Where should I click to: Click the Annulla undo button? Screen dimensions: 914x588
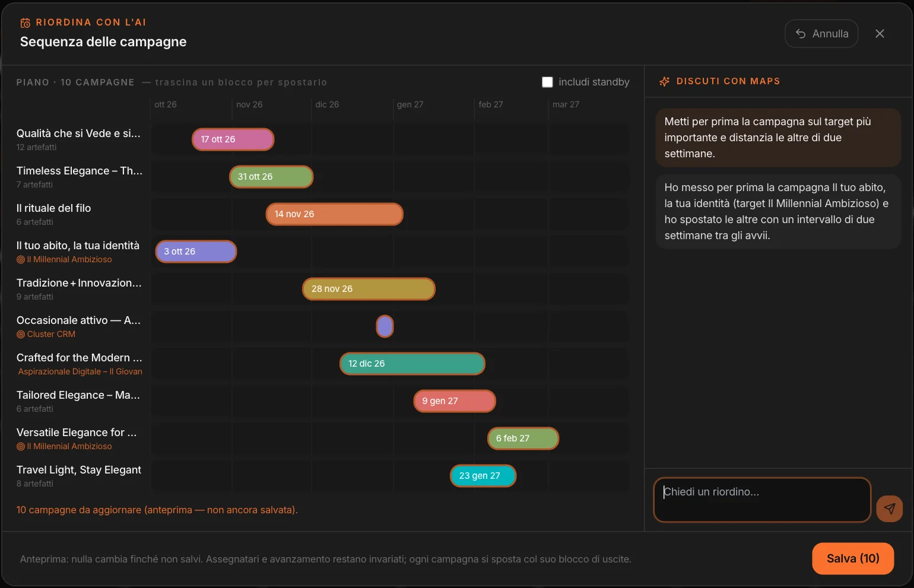pyautogui.click(x=821, y=34)
